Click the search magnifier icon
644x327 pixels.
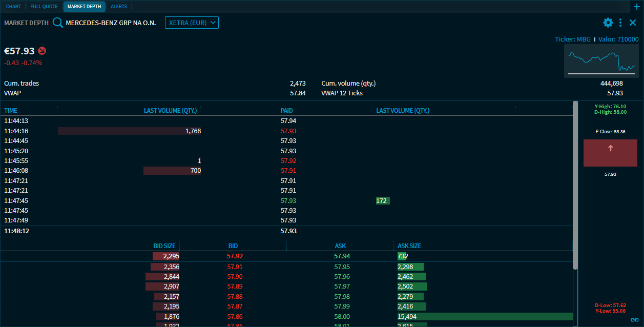(x=57, y=23)
